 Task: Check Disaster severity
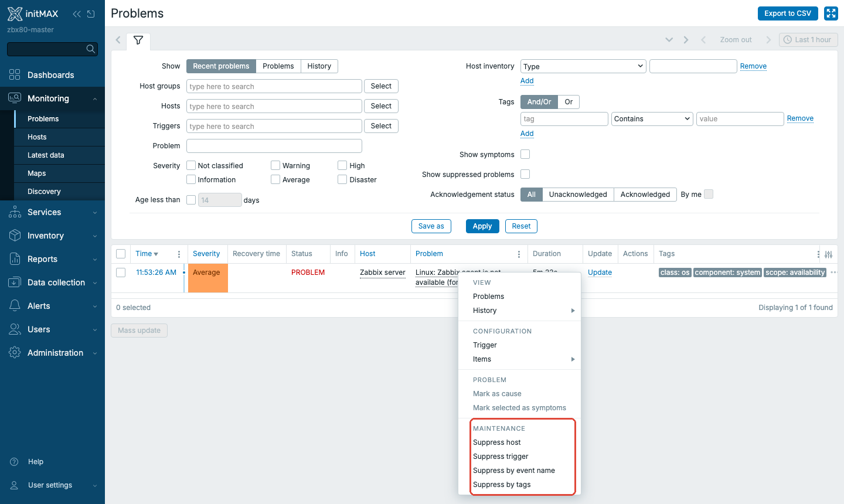[342, 179]
